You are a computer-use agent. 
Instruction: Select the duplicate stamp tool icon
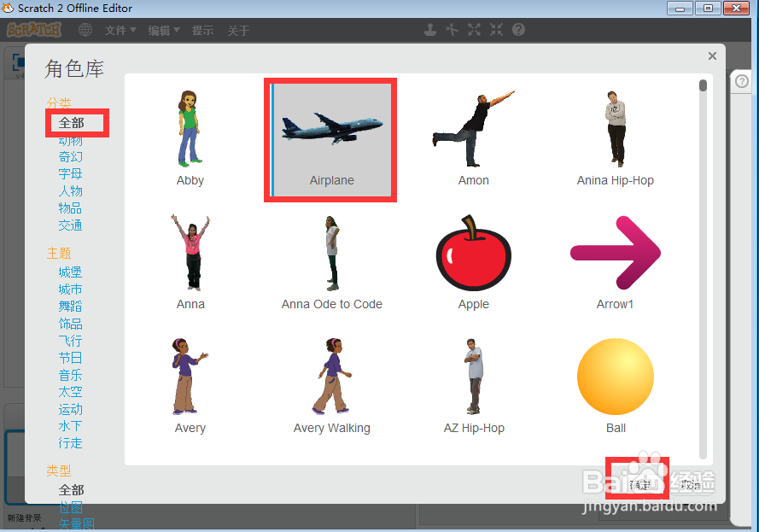pos(429,30)
